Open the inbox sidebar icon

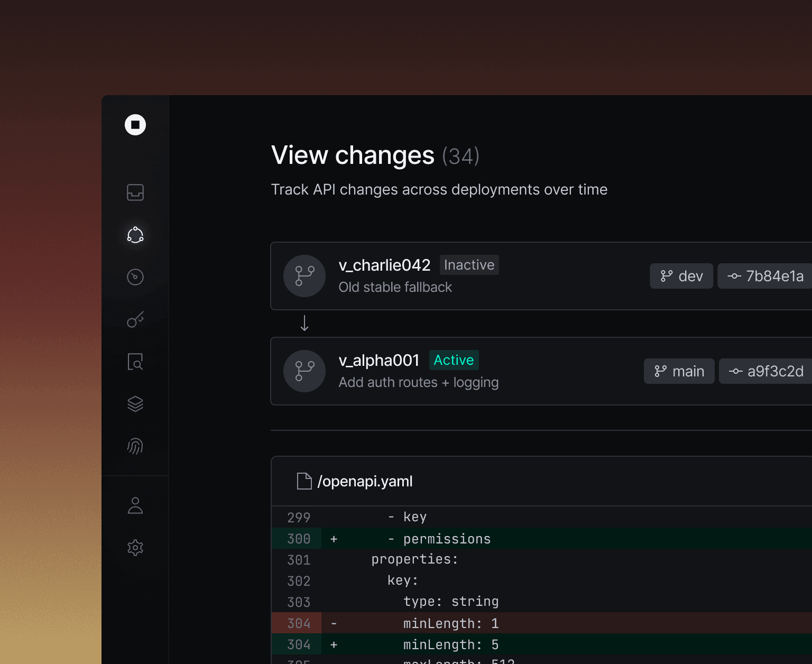[x=135, y=192]
